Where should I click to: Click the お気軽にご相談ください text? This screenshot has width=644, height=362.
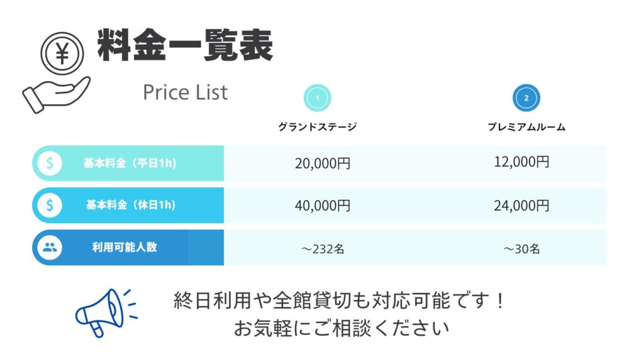(x=341, y=328)
